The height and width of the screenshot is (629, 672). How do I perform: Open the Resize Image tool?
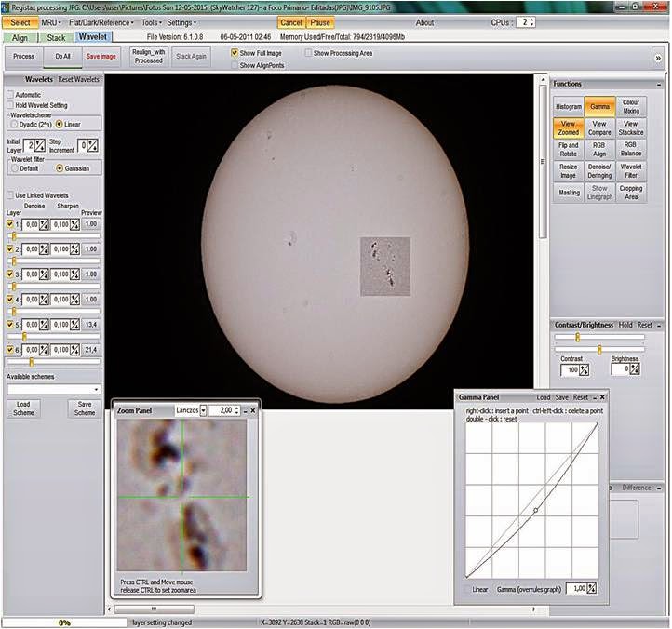(x=568, y=171)
